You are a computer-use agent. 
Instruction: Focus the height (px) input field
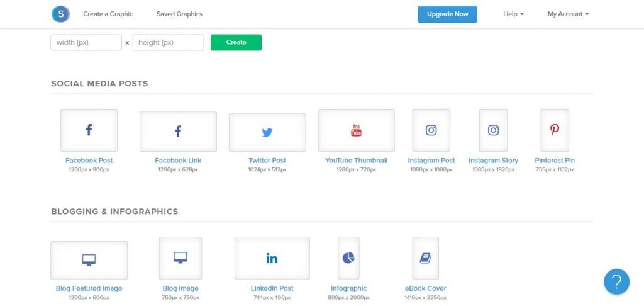point(168,42)
